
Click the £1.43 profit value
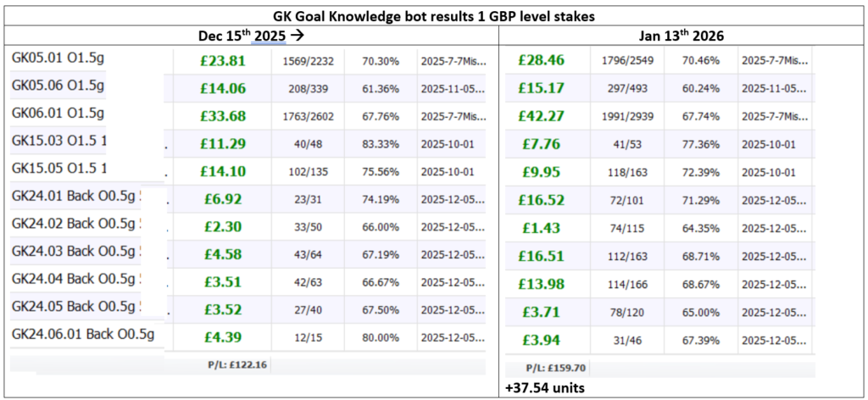click(543, 227)
